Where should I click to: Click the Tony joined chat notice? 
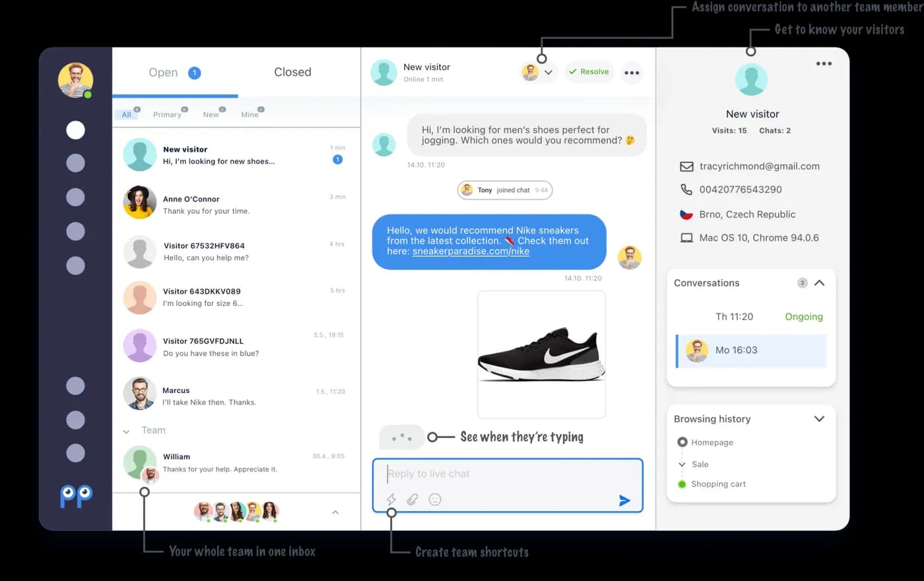point(505,190)
